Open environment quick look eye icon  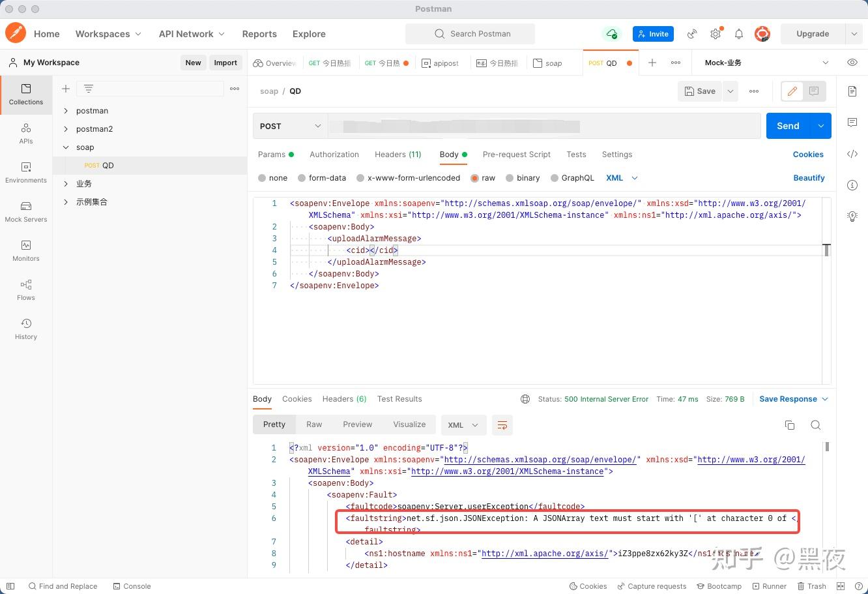pos(852,63)
